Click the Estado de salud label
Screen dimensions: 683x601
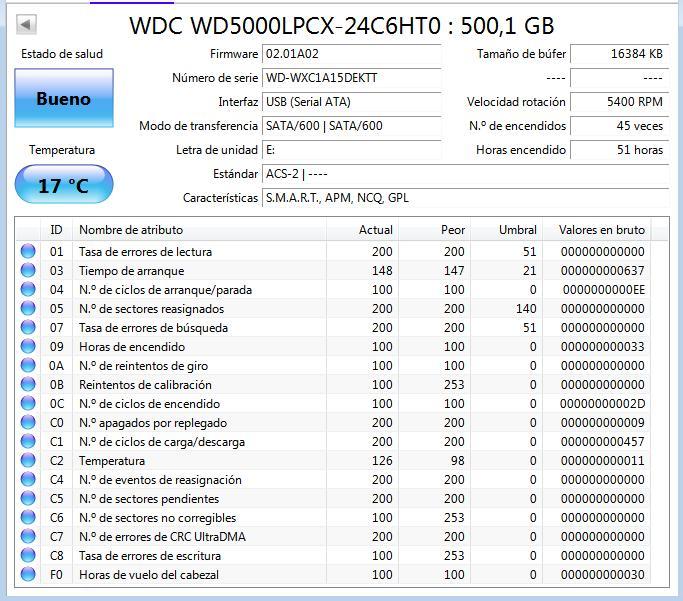(62, 54)
